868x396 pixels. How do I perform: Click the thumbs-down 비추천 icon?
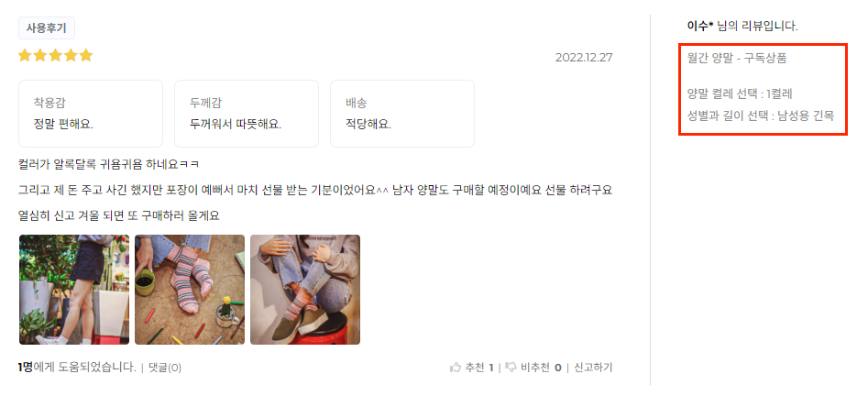[511, 368]
